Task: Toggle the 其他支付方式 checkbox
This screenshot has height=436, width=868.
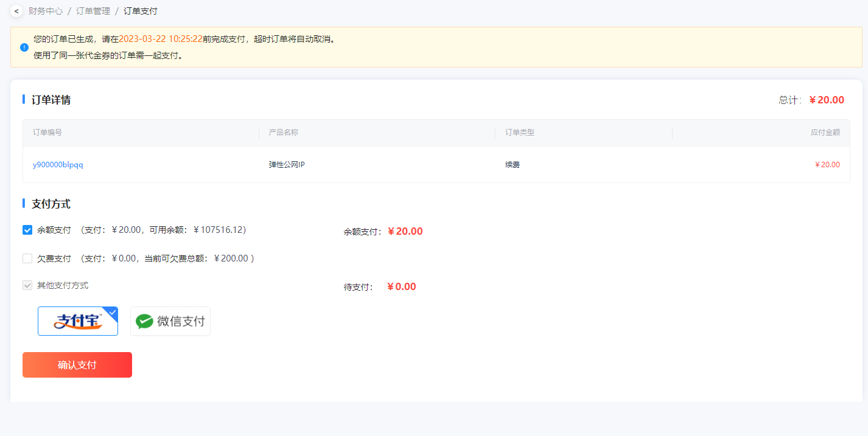Action: click(27, 285)
